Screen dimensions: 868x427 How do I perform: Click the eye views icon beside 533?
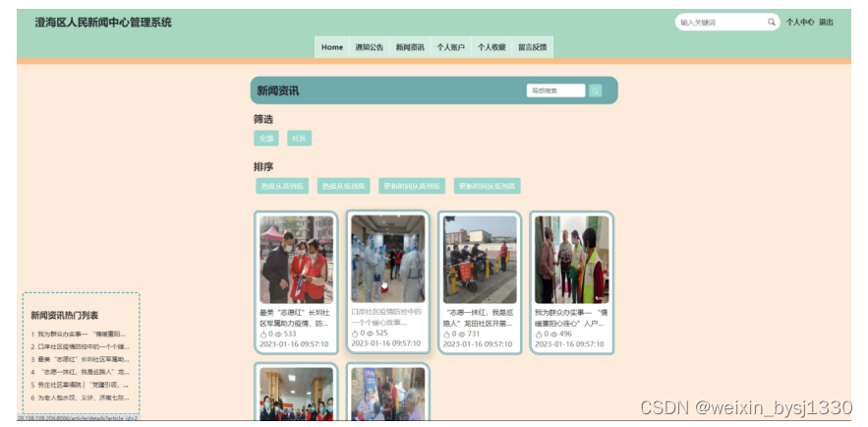click(x=278, y=335)
